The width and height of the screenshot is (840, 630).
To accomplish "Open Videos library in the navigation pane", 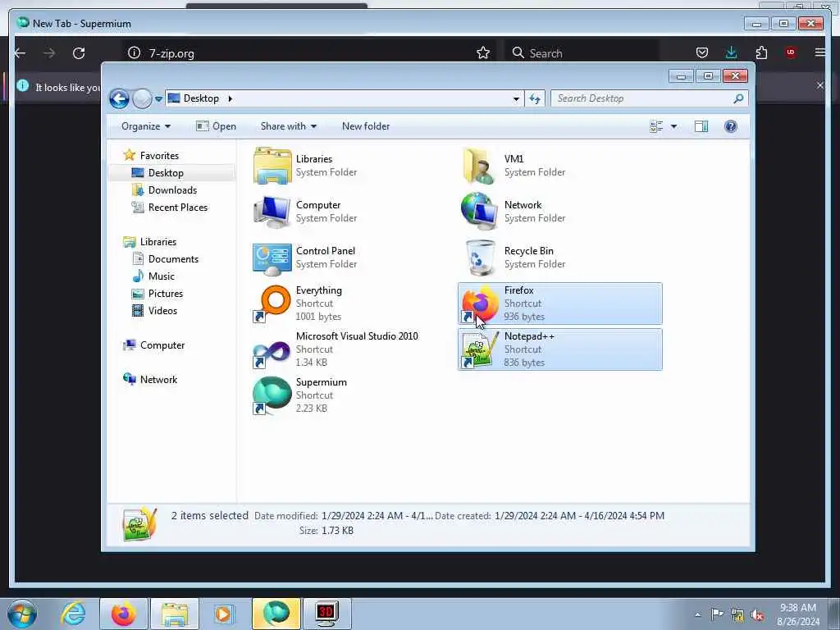I will (x=162, y=311).
